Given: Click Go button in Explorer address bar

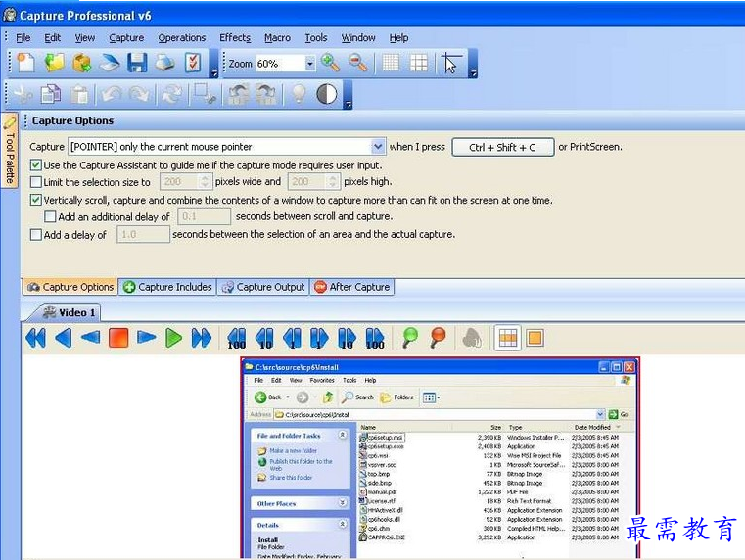Looking at the screenshot, I should 619,415.
